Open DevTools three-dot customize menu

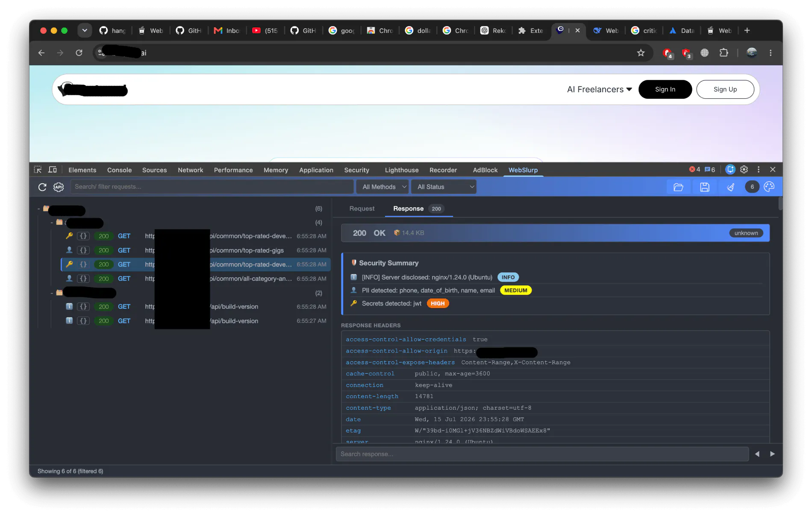759,170
